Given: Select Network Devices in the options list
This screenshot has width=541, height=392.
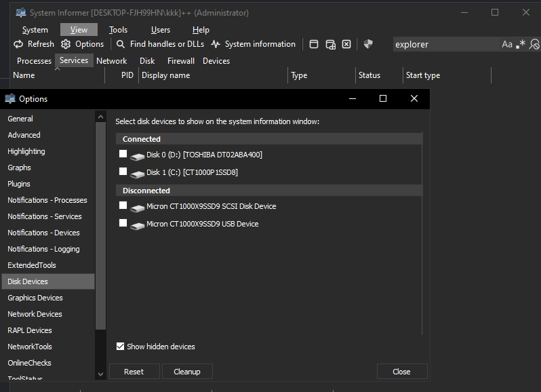Looking at the screenshot, I should pyautogui.click(x=48, y=314).
